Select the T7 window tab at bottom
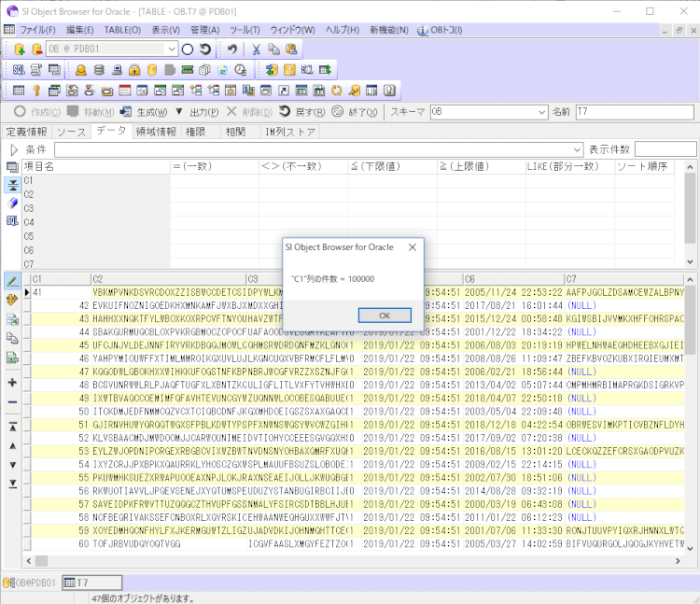Screen dimensions: 700x604 tap(82, 583)
